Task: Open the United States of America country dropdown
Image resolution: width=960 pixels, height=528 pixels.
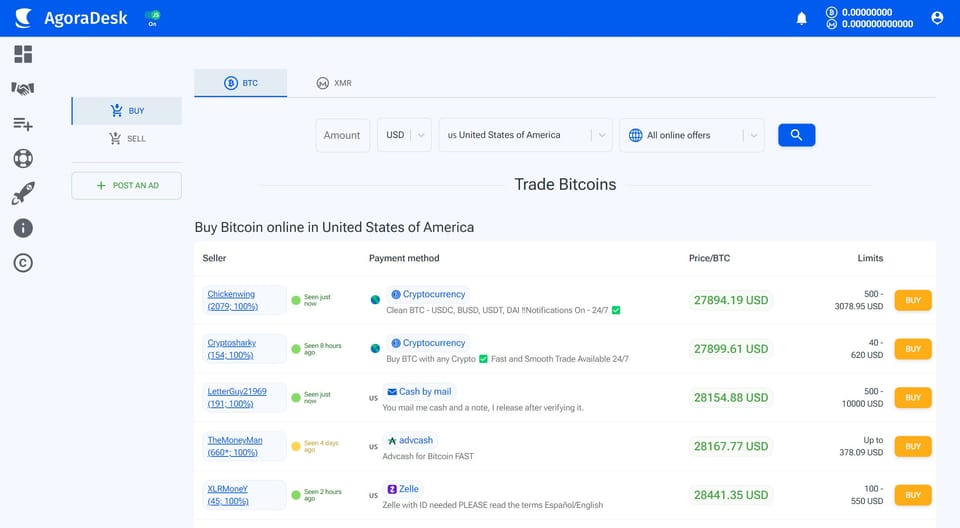Action: [x=525, y=135]
